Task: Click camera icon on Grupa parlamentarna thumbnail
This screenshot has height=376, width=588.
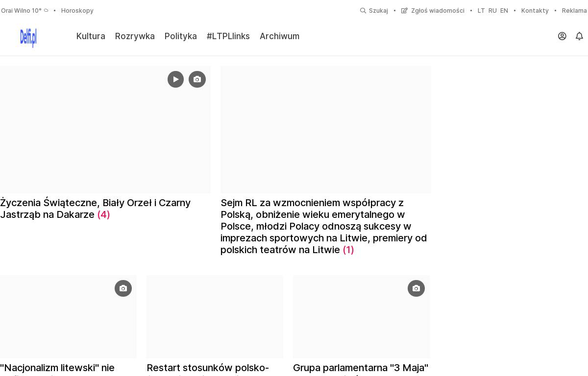Action: tap(416, 288)
